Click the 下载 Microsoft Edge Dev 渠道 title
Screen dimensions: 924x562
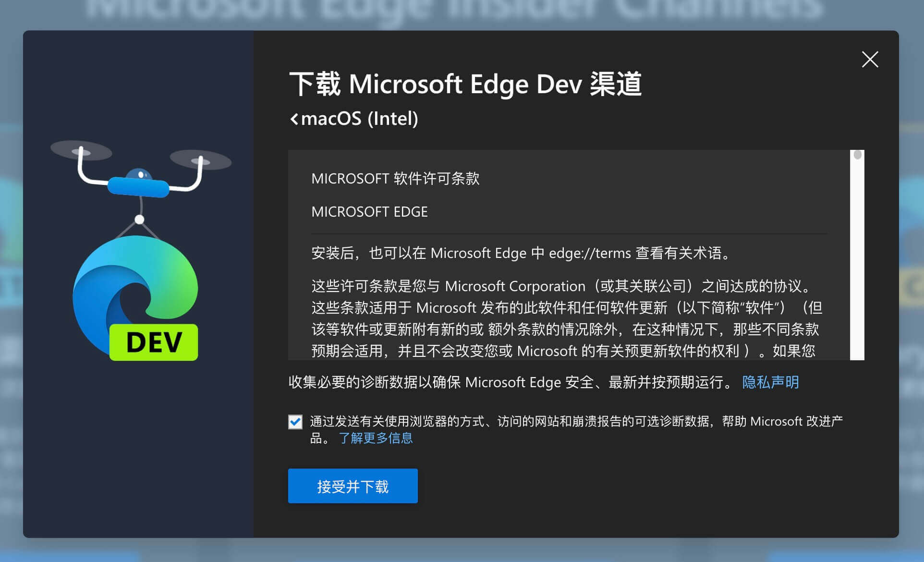coord(465,84)
